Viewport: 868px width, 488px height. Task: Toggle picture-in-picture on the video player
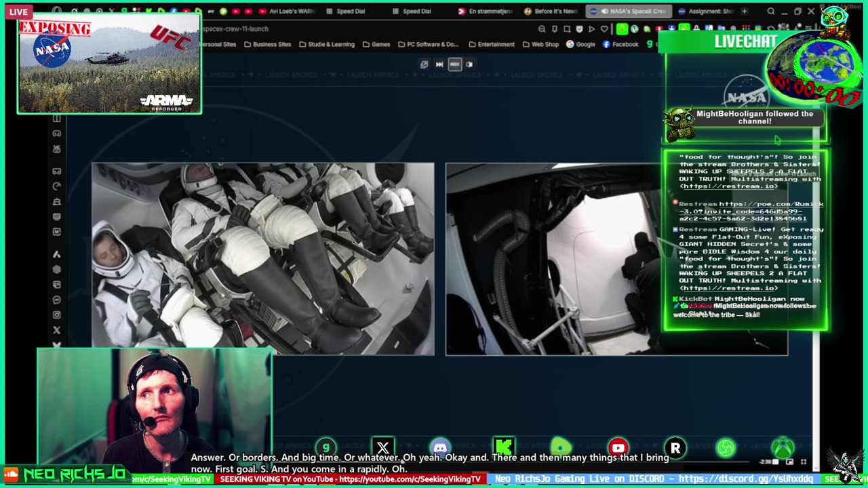789,462
